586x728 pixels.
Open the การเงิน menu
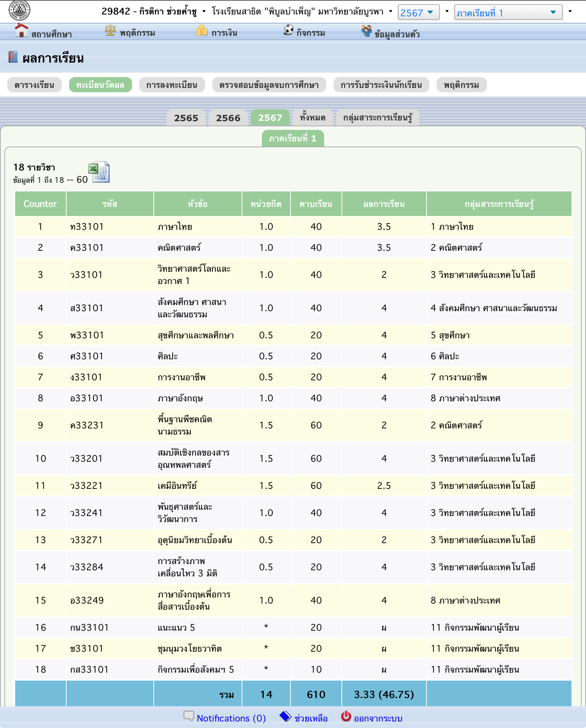[x=224, y=33]
